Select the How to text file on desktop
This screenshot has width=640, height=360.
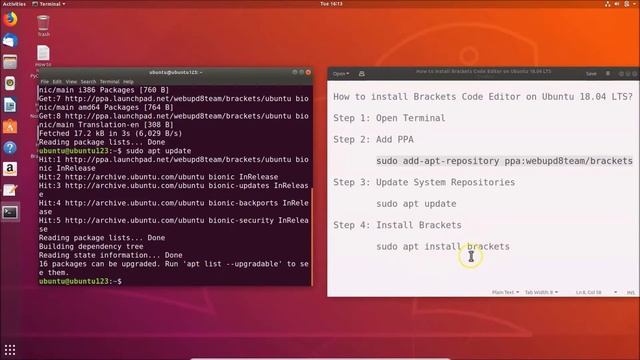[43, 56]
